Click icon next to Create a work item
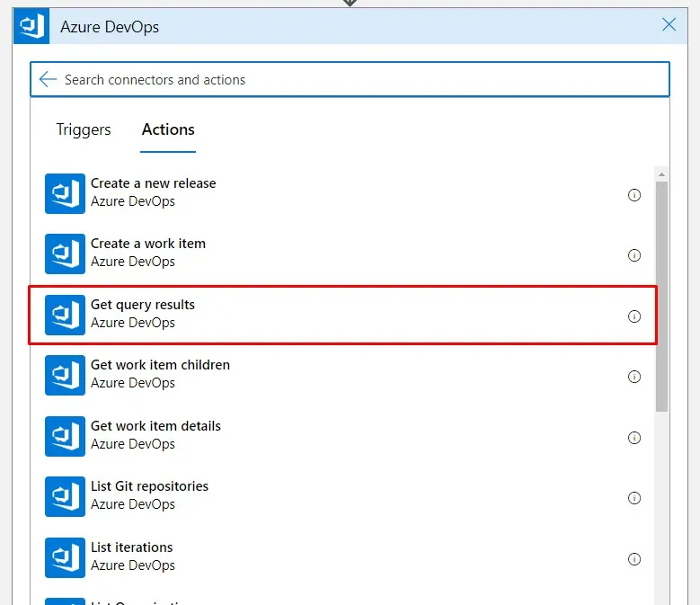The image size is (700, 605). [x=66, y=254]
